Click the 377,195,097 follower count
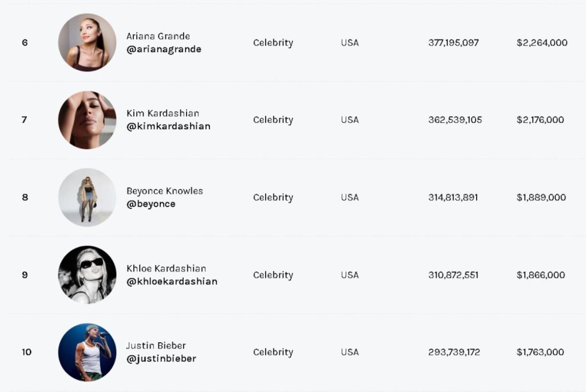 (453, 42)
